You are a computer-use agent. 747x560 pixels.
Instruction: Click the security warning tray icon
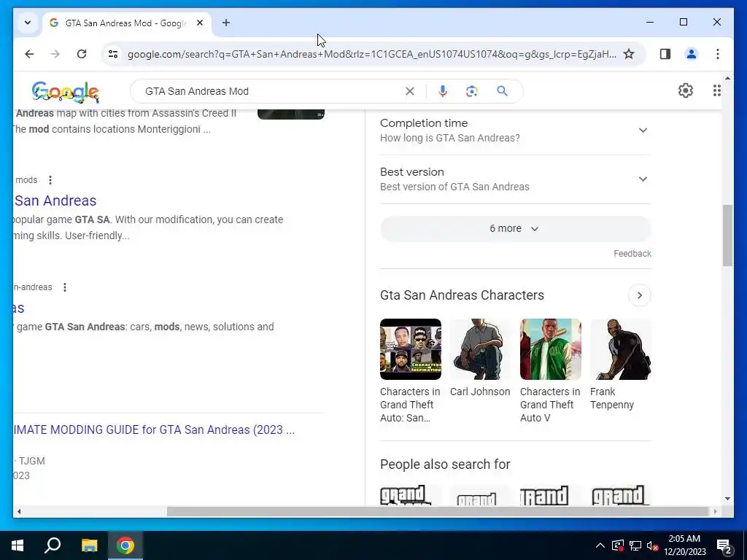pos(618,545)
